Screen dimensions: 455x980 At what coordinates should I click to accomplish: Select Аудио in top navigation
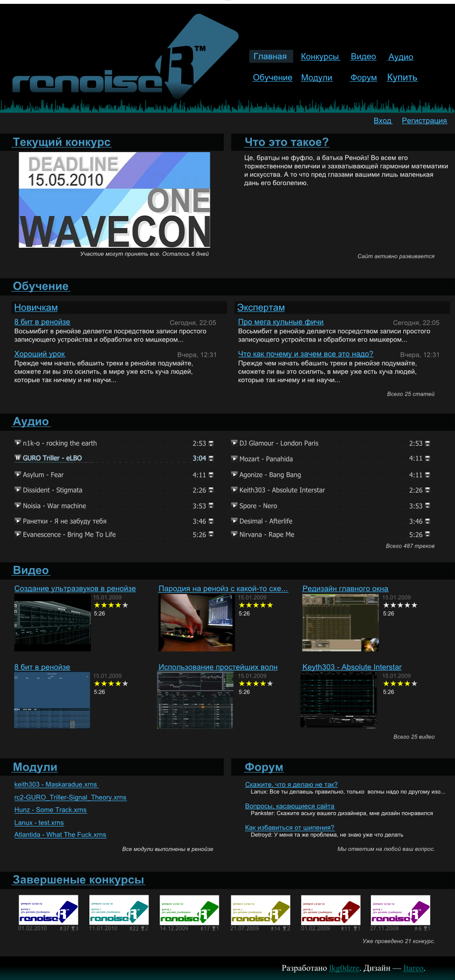(x=401, y=57)
